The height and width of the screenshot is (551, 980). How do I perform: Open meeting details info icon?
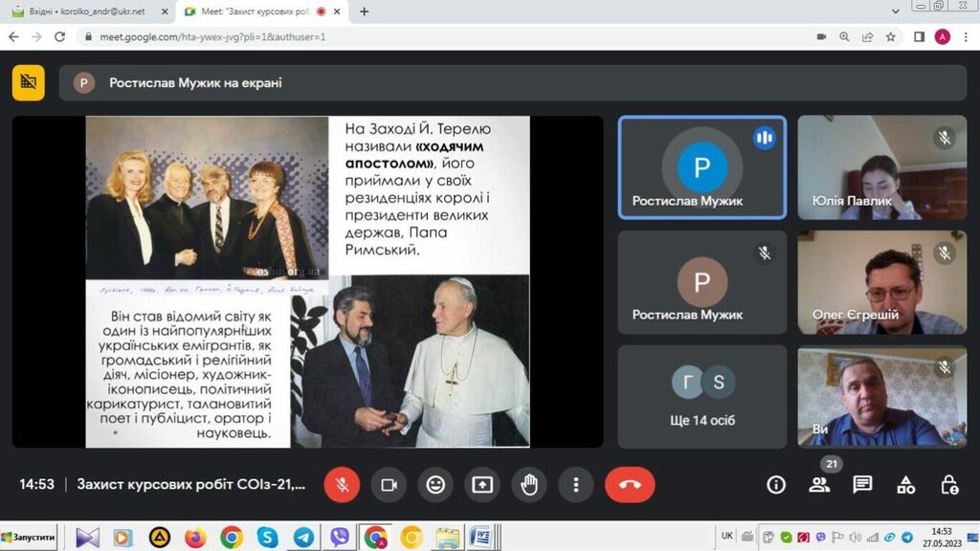point(776,485)
